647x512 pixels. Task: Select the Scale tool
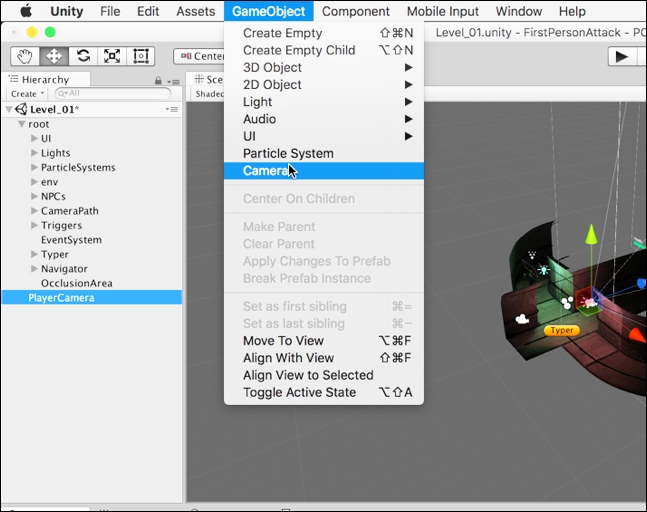(112, 56)
